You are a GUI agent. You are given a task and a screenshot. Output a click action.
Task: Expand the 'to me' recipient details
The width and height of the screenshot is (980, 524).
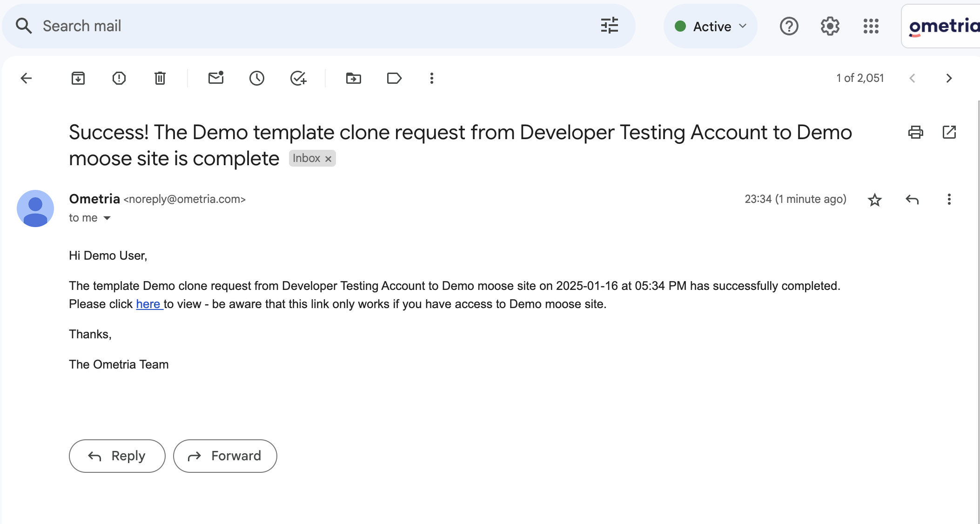[107, 218]
